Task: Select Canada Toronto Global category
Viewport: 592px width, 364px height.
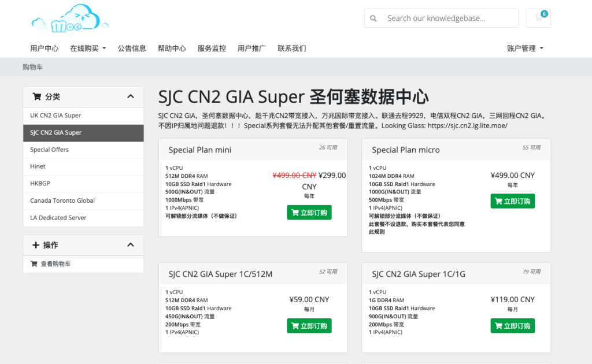Action: click(x=83, y=200)
